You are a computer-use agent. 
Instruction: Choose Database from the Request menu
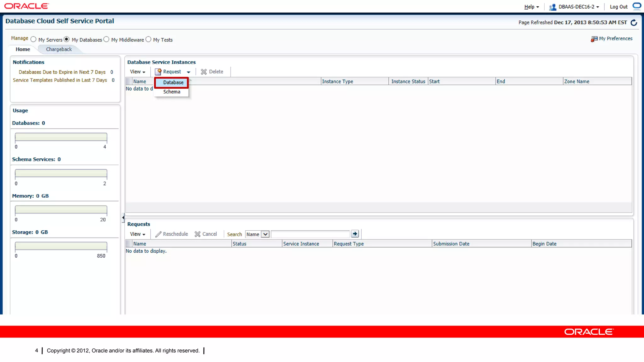click(171, 82)
